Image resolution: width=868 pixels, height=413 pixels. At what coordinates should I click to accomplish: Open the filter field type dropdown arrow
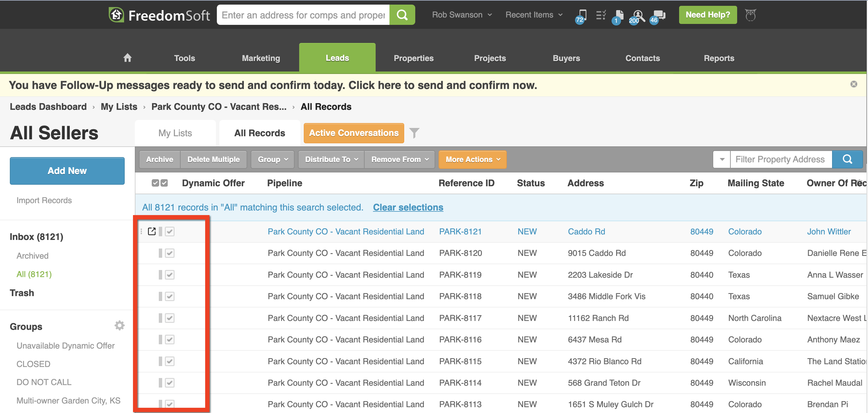pyautogui.click(x=722, y=159)
